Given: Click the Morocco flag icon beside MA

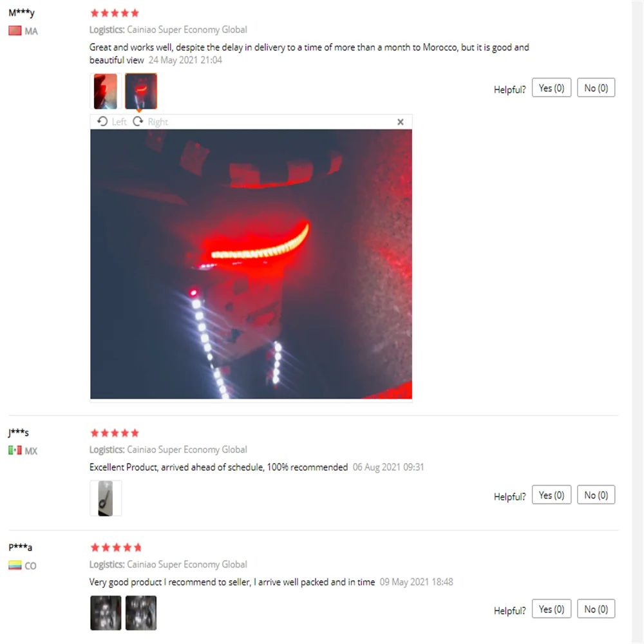Looking at the screenshot, I should pos(15,31).
